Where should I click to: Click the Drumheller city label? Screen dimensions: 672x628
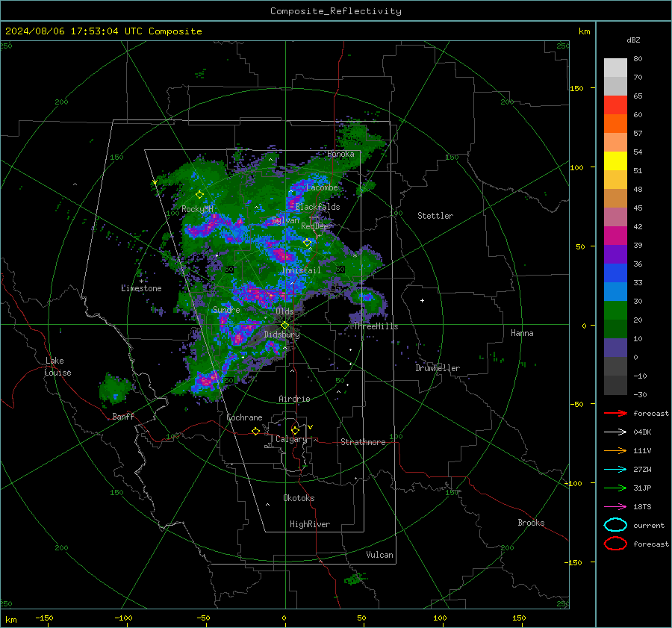click(x=438, y=368)
